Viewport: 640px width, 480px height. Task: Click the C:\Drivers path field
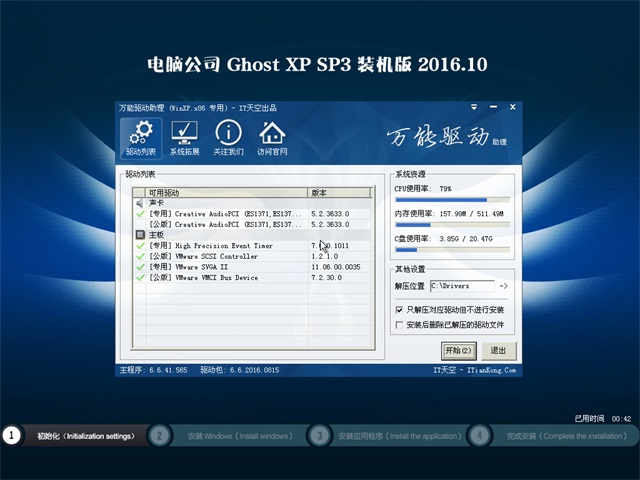point(462,286)
